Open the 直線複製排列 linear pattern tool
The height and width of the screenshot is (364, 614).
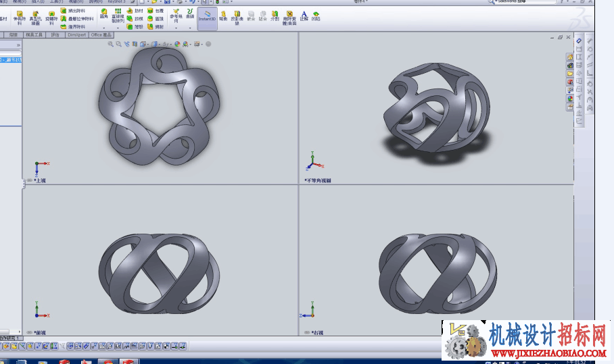(x=118, y=16)
